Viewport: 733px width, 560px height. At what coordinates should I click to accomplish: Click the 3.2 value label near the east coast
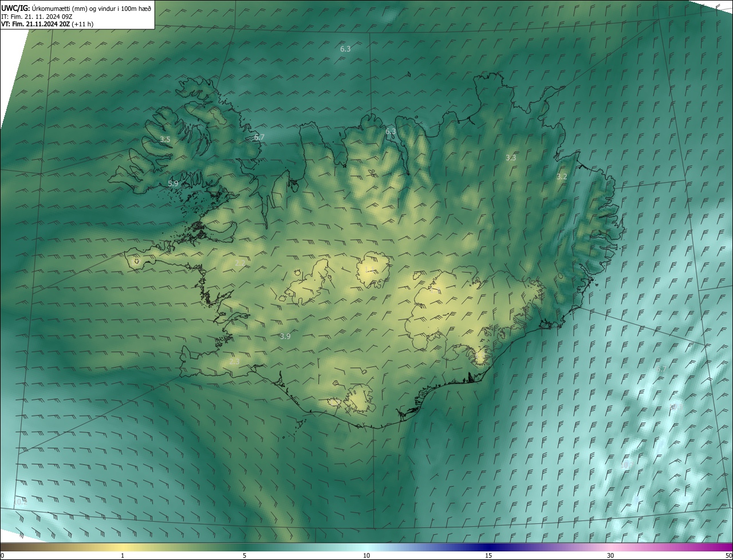pos(562,176)
